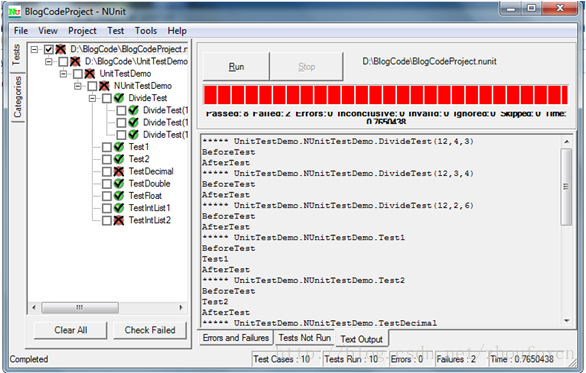Image resolution: width=586 pixels, height=373 pixels.
Task: Click the text output scroll up arrow
Action: [x=567, y=142]
